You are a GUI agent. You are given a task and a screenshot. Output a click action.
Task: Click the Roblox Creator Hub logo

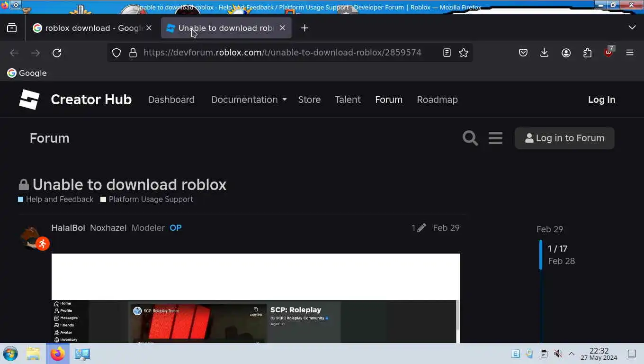point(29,100)
